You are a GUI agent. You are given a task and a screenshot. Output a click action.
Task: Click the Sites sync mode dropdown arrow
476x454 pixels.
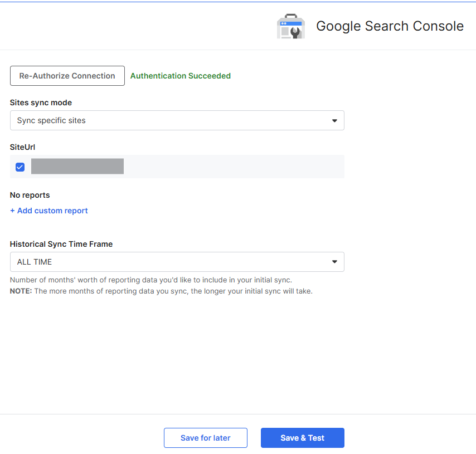pyautogui.click(x=334, y=120)
